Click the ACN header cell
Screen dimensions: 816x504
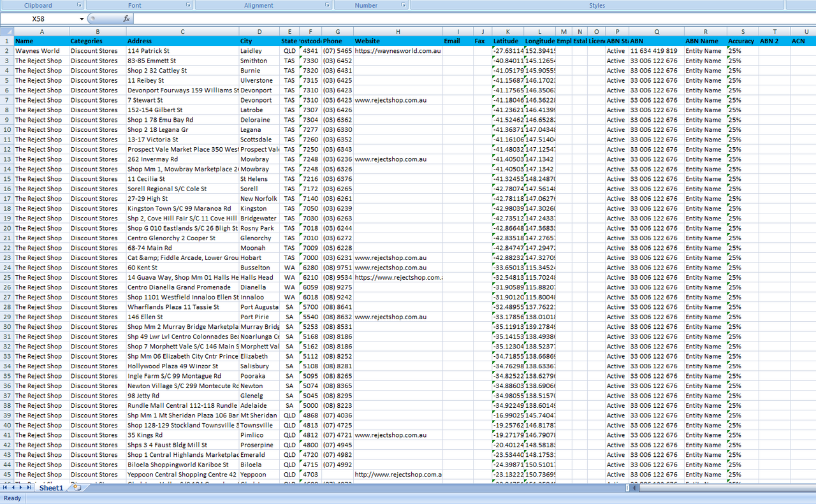coord(803,41)
